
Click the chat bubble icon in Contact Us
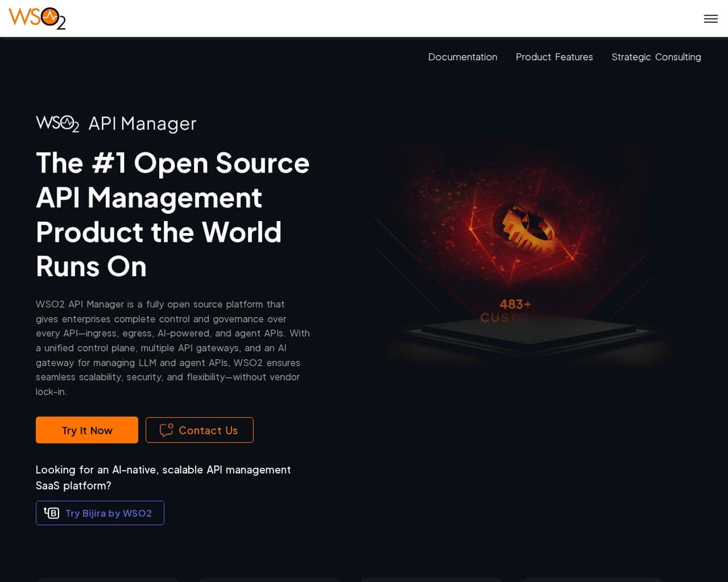coord(166,430)
